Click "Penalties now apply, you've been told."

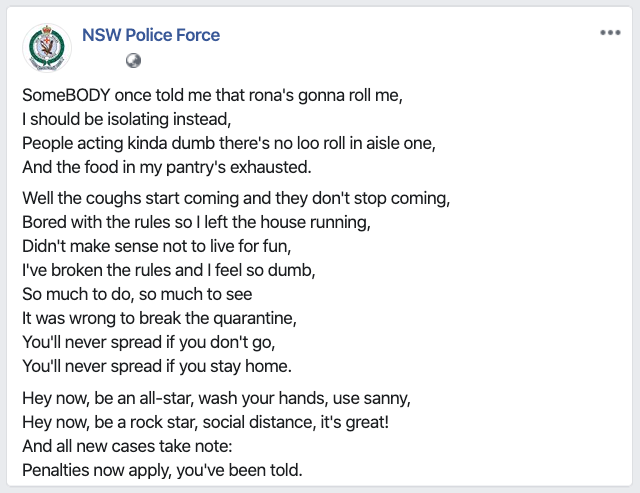pyautogui.click(x=162, y=470)
